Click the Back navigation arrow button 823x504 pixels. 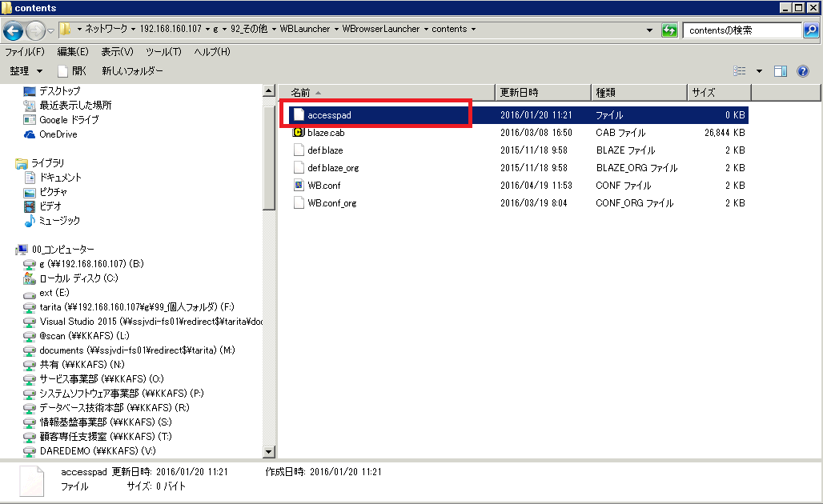(14, 30)
